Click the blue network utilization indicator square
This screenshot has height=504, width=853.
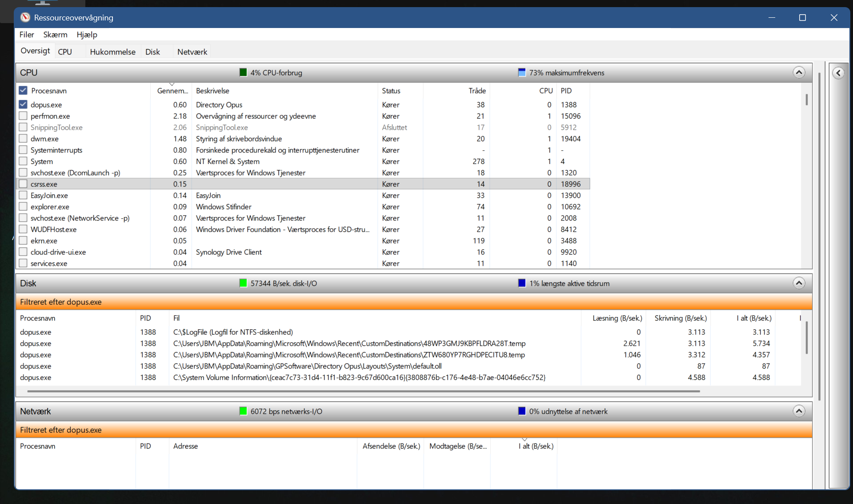coord(522,411)
